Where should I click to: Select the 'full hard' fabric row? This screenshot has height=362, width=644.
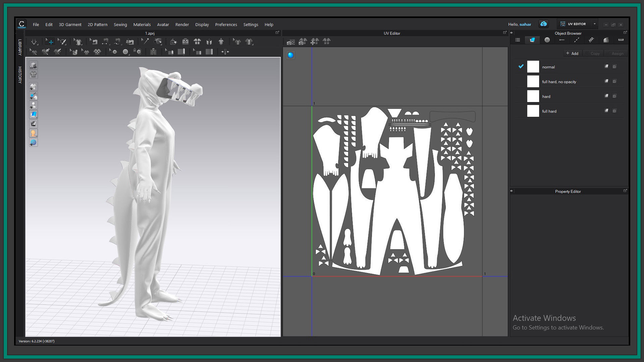569,111
